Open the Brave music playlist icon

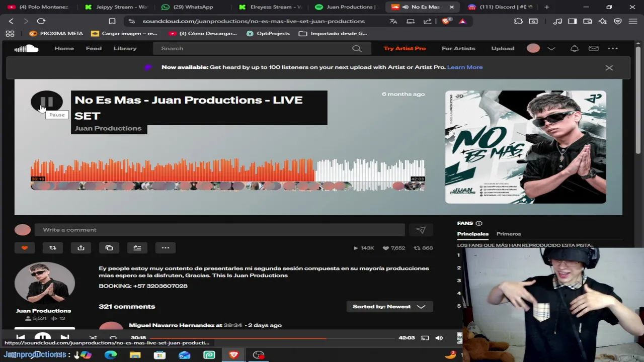(x=557, y=21)
